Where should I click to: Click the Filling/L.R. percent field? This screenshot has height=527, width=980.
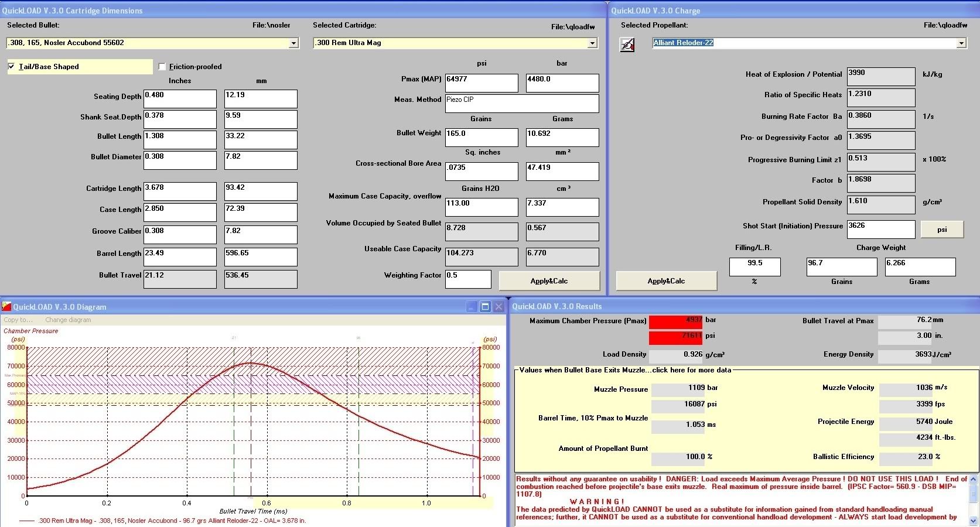(755, 267)
